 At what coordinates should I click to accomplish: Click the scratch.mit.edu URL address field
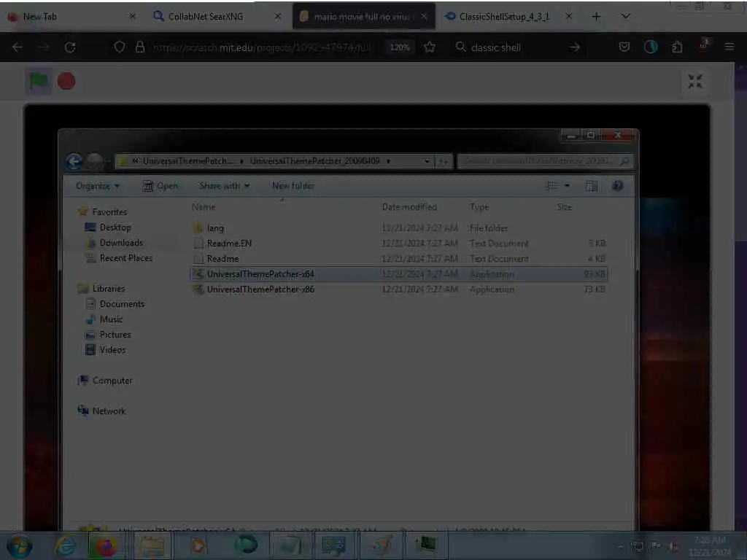(262, 47)
